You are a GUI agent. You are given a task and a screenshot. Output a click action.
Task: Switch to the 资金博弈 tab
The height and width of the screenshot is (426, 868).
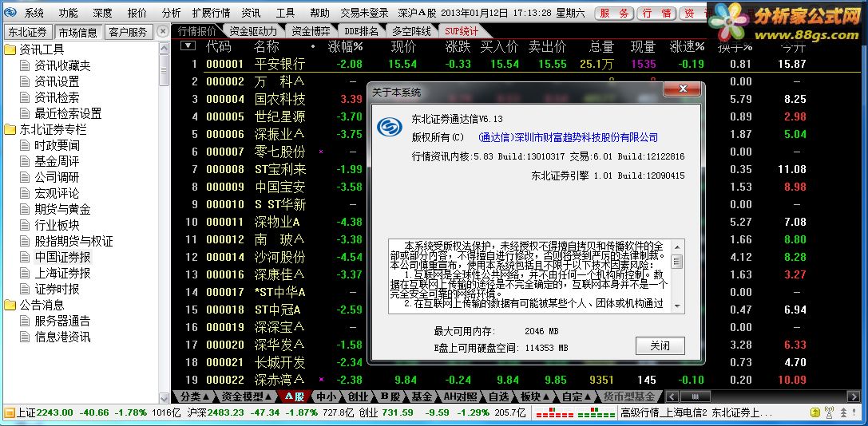point(311,32)
